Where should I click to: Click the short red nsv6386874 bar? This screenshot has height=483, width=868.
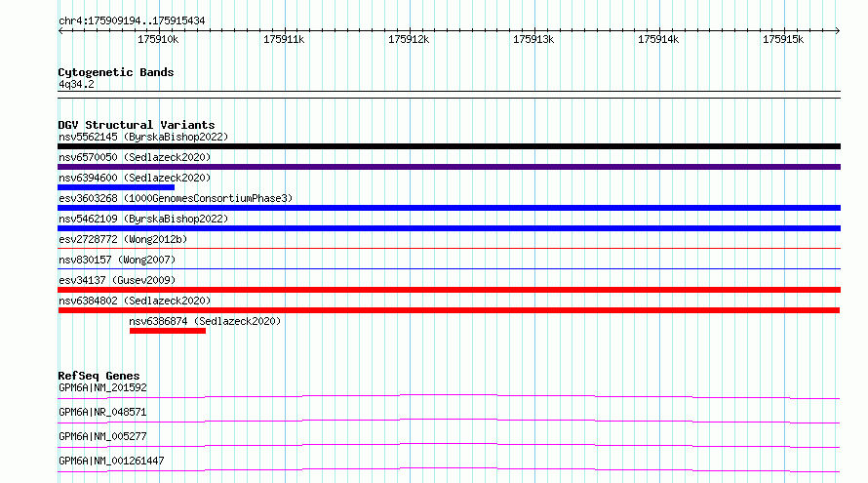[x=168, y=331]
